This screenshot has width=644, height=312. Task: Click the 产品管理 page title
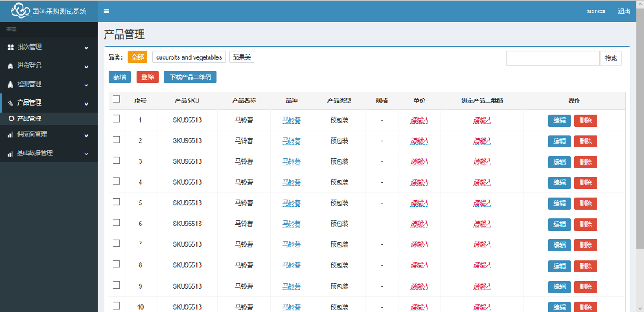(x=124, y=34)
